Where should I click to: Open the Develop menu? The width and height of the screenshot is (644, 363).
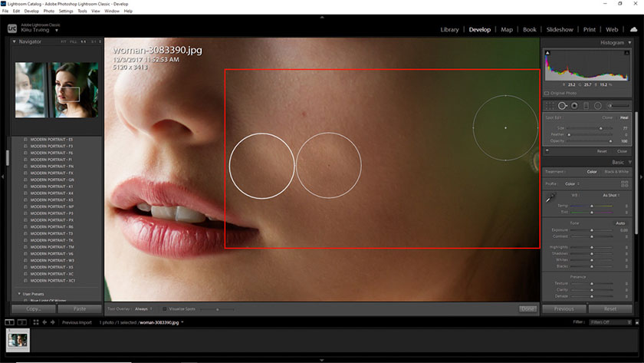[x=31, y=11]
